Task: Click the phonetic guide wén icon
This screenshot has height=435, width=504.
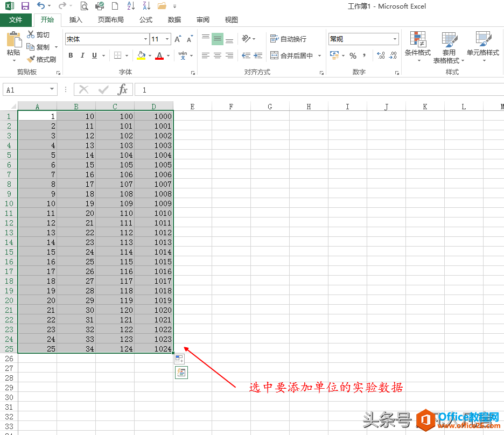Action: click(183, 55)
